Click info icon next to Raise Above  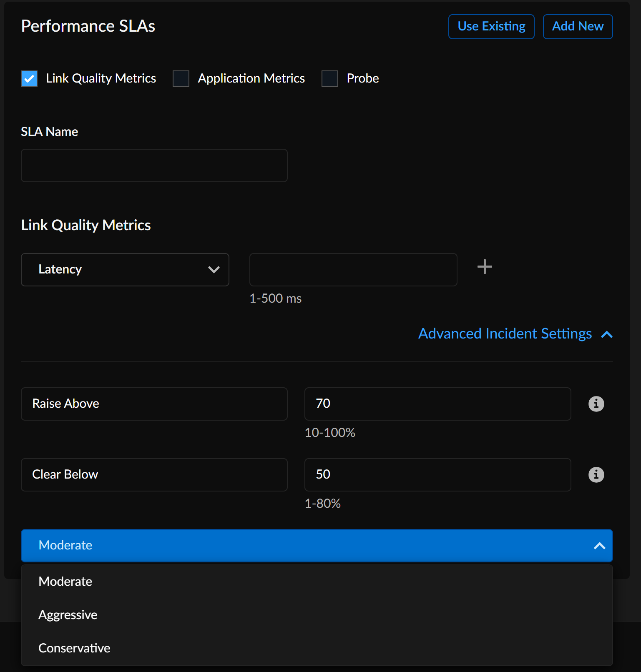[x=596, y=404]
